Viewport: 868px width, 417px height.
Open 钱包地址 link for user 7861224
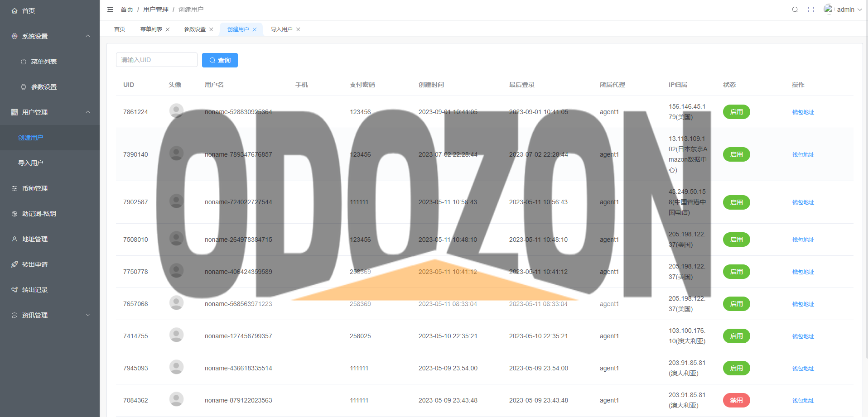(803, 112)
